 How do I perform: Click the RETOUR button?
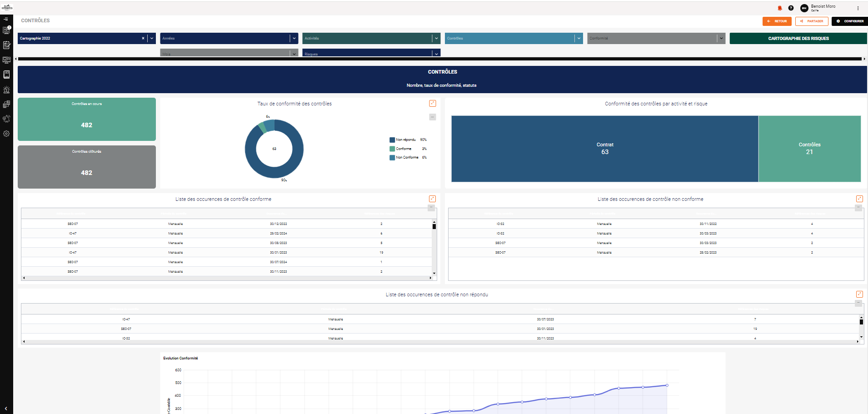tap(777, 21)
